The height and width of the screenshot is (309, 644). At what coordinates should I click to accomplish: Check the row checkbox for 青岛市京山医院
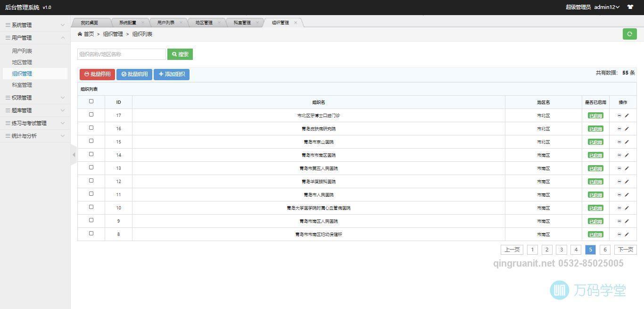[x=91, y=141]
